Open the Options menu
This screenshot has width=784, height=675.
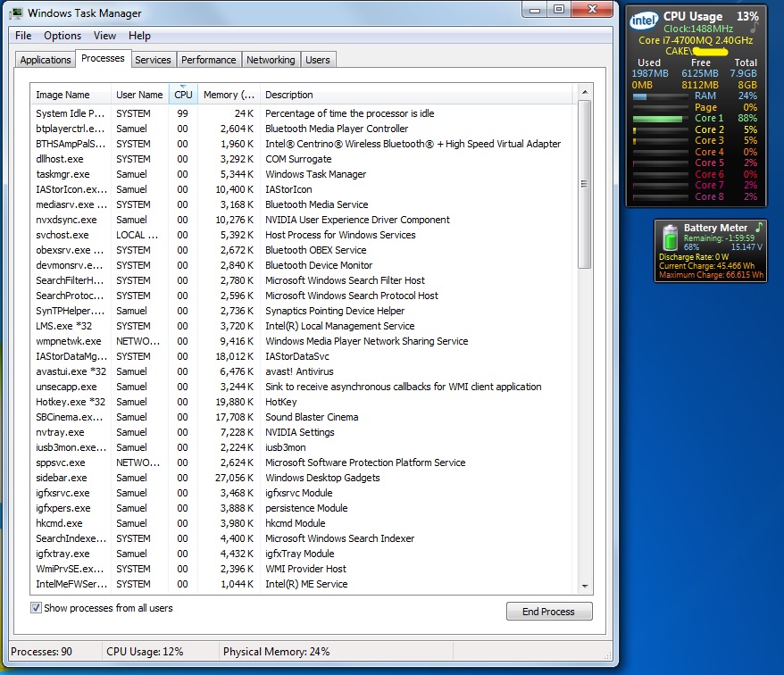(63, 36)
